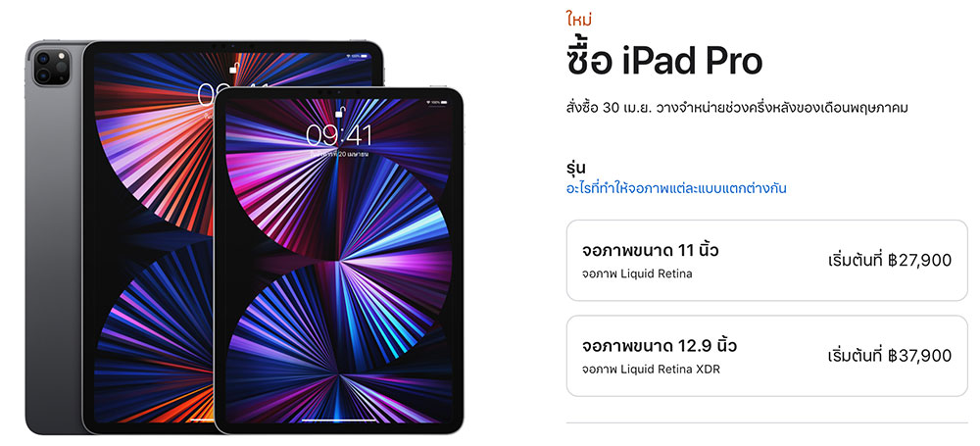This screenshot has height=446, width=980.
Task: Click the unlocked padlock icon on the front iPad
Action: (x=338, y=113)
